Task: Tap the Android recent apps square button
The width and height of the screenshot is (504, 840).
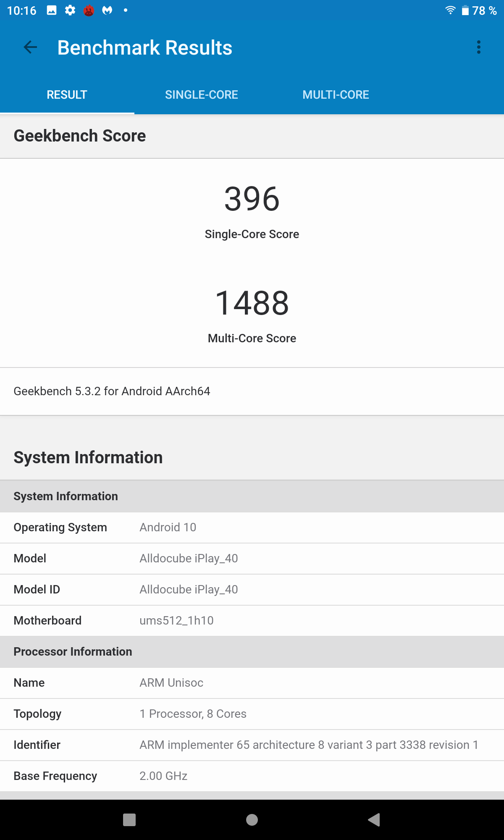Action: click(x=129, y=820)
